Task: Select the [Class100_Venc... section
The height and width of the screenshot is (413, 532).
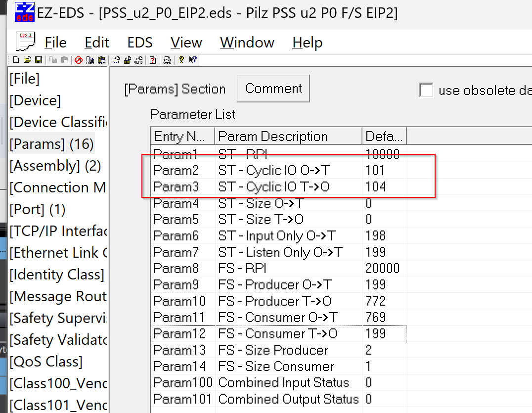Action: [x=58, y=383]
